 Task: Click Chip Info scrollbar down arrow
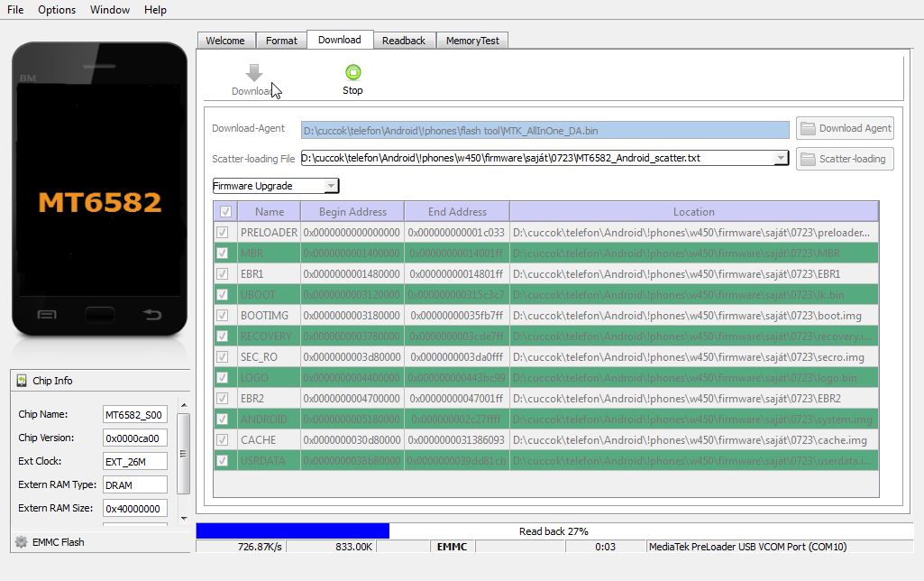point(184,519)
